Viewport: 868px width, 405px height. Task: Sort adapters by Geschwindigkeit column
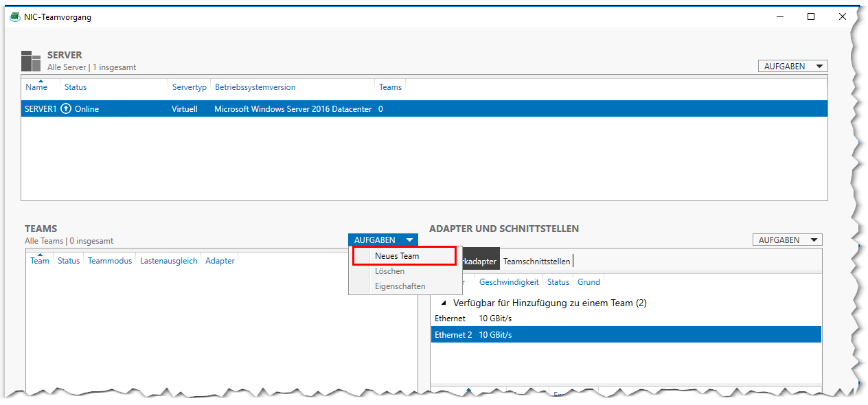pos(509,282)
